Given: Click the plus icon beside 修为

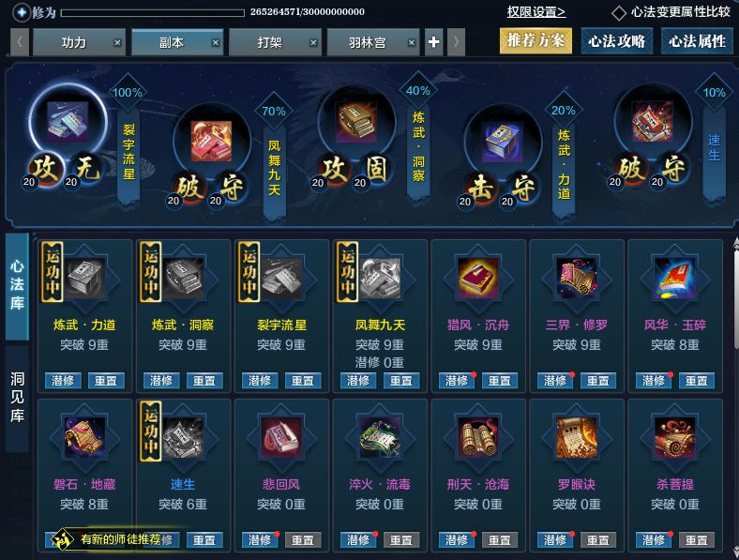Looking at the screenshot, I should point(22,12).
